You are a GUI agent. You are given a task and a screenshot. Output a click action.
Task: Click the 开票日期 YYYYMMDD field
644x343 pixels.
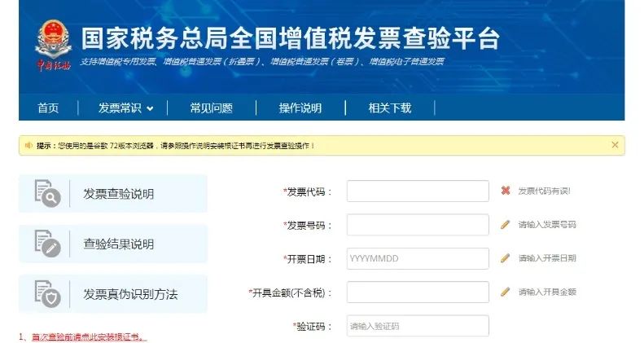point(418,258)
